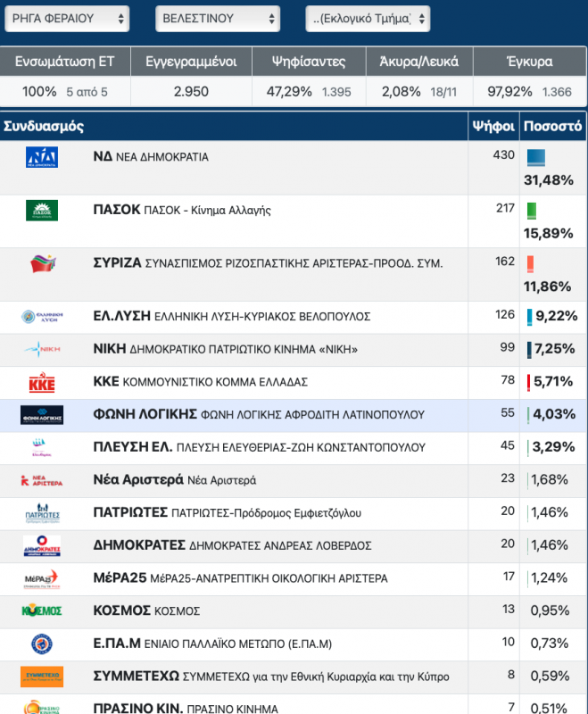Click the Πλεύση Ελευθερίας ship logo
The height and width of the screenshot is (714, 588).
(41, 448)
